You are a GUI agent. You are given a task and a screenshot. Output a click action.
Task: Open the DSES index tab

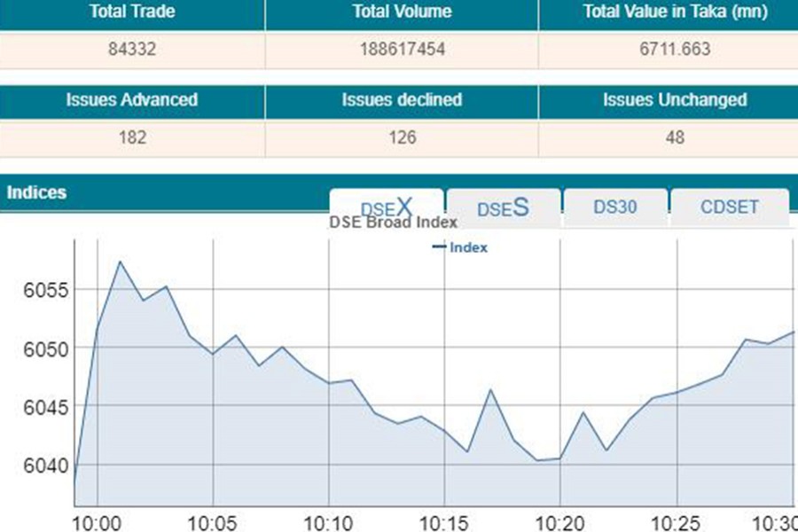pos(503,208)
